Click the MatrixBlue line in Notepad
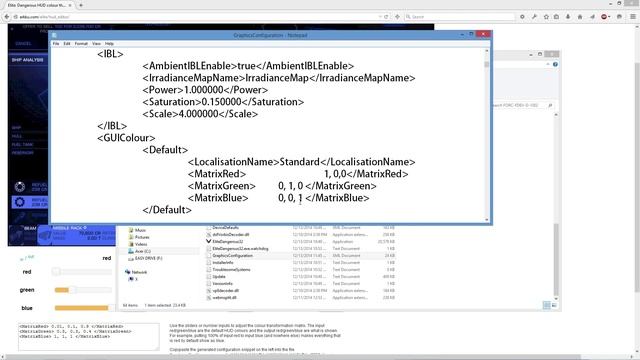640x360 pixels. pyautogui.click(x=278, y=198)
